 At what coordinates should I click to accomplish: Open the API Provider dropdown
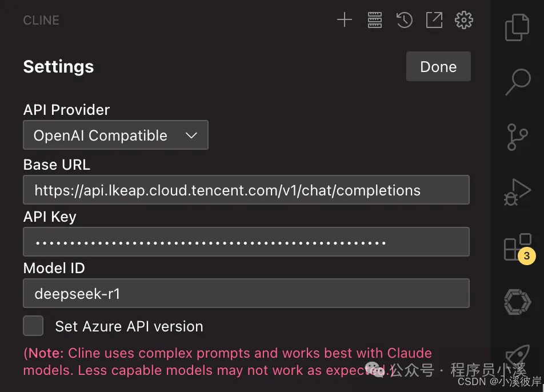pos(115,135)
